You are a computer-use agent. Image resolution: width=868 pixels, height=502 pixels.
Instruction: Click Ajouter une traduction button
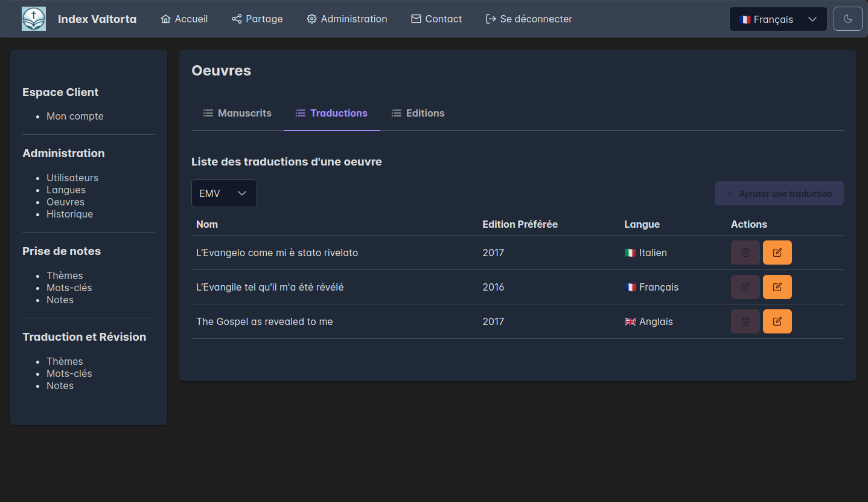click(x=779, y=193)
